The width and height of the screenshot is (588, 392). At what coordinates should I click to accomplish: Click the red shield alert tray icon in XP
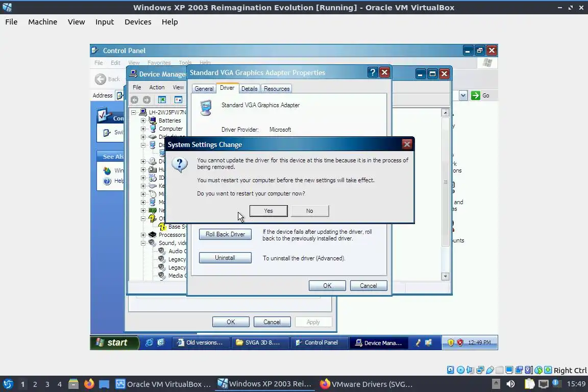point(460,342)
